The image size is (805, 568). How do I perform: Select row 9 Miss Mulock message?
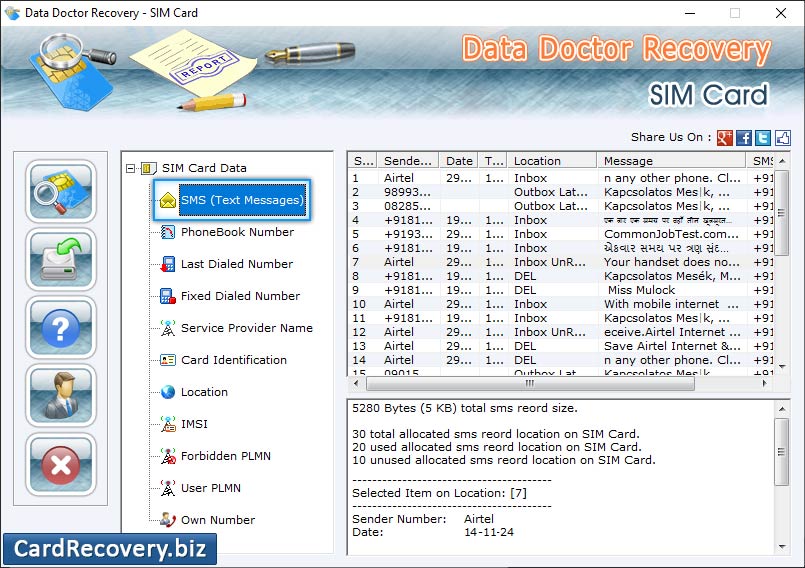[x=561, y=290]
